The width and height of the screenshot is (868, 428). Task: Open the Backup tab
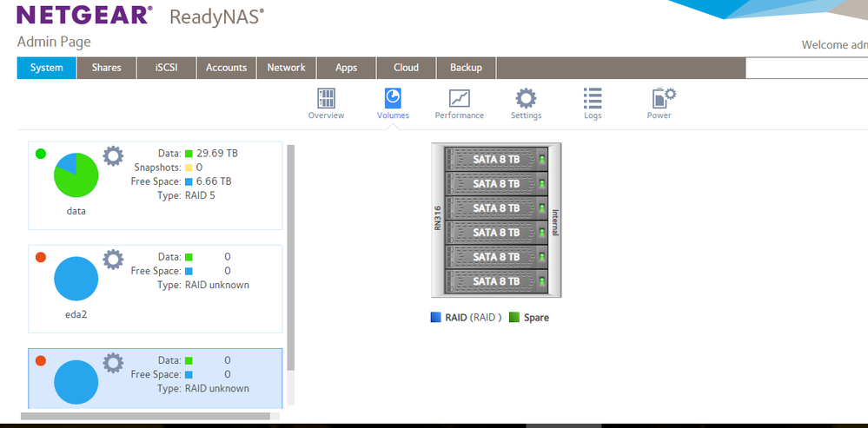click(466, 68)
